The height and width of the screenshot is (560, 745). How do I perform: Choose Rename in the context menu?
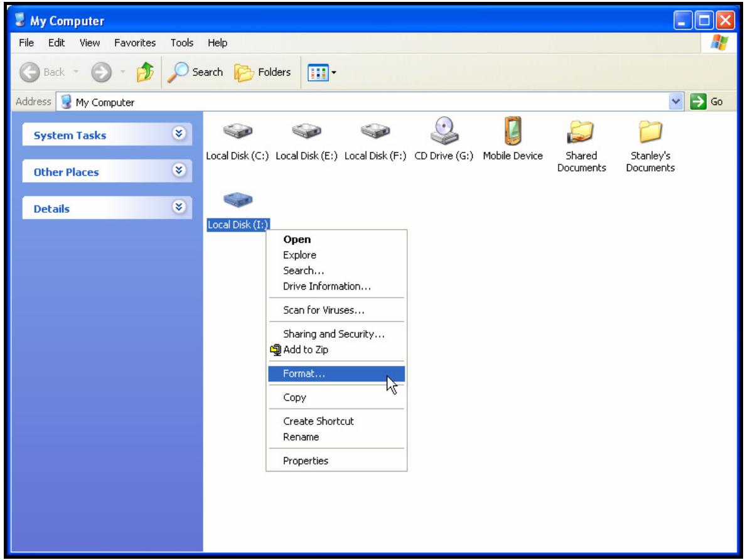(x=336, y=437)
